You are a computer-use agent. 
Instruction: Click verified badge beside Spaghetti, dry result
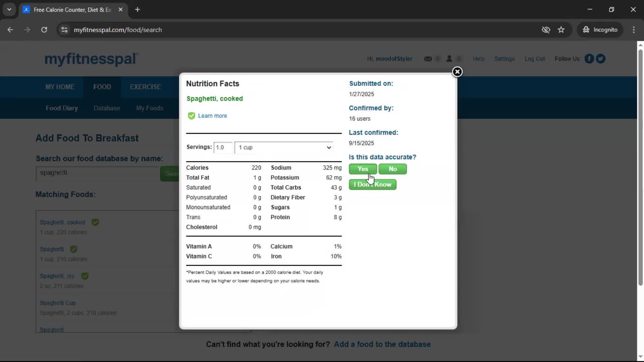click(85, 276)
